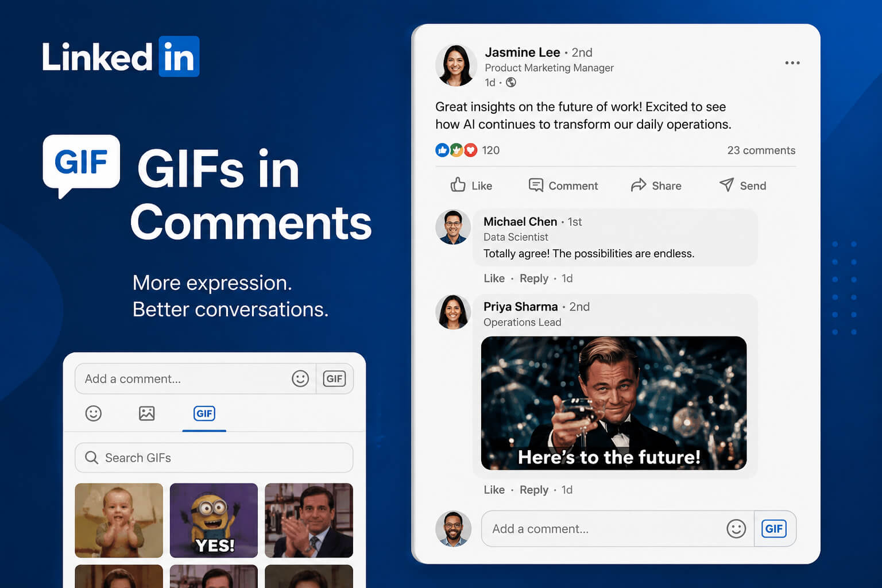This screenshot has width=882, height=588.
Task: Open the 'Here's to the future!' GIF
Action: pyautogui.click(x=613, y=403)
